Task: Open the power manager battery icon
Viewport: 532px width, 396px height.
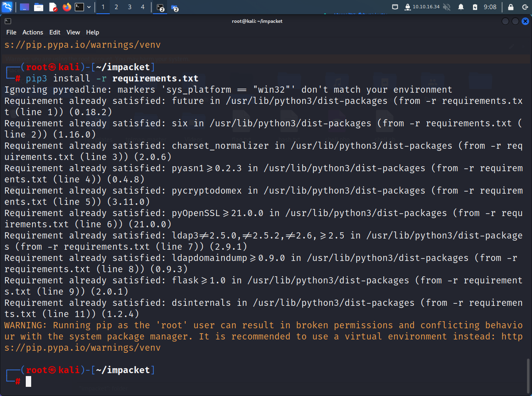Action: pos(475,7)
